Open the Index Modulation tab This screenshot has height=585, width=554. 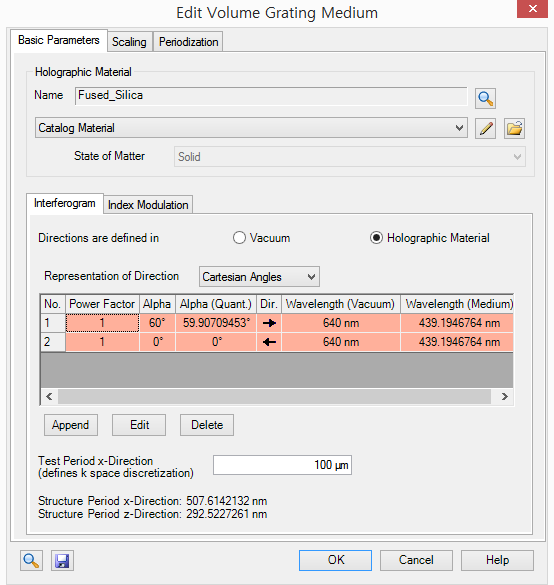pyautogui.click(x=148, y=205)
